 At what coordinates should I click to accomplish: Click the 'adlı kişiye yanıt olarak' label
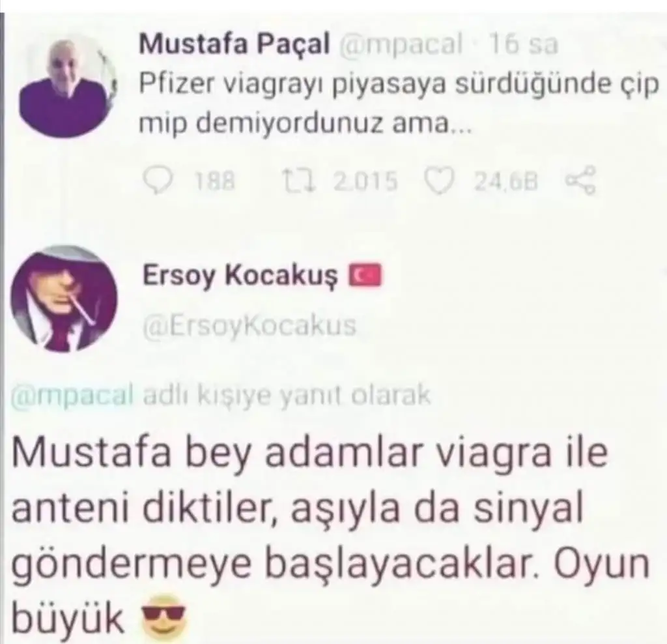pos(287,396)
